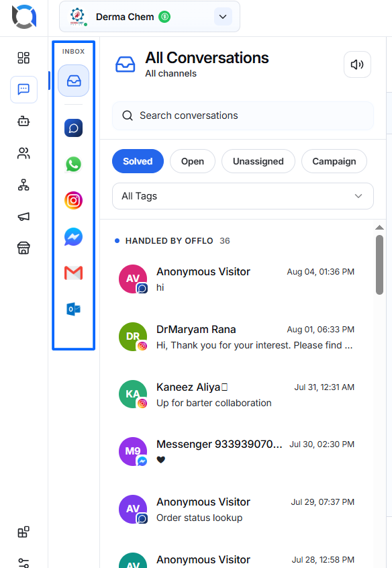
Task: Click the Offlo logo in the corner
Action: pos(24,17)
